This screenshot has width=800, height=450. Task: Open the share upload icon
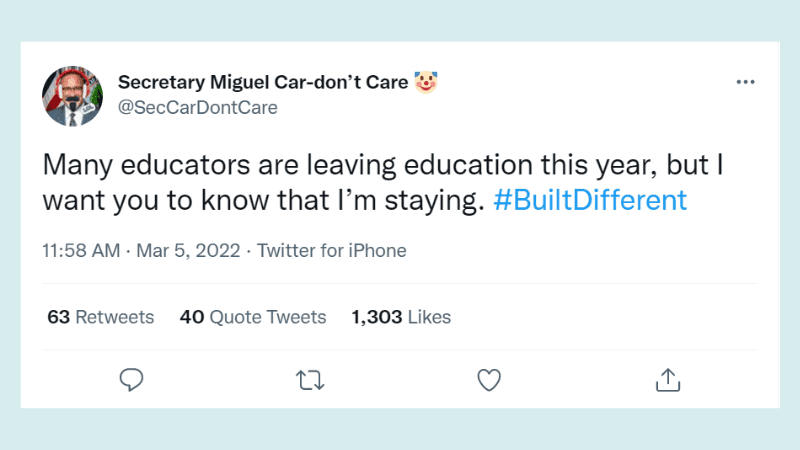pyautogui.click(x=667, y=379)
